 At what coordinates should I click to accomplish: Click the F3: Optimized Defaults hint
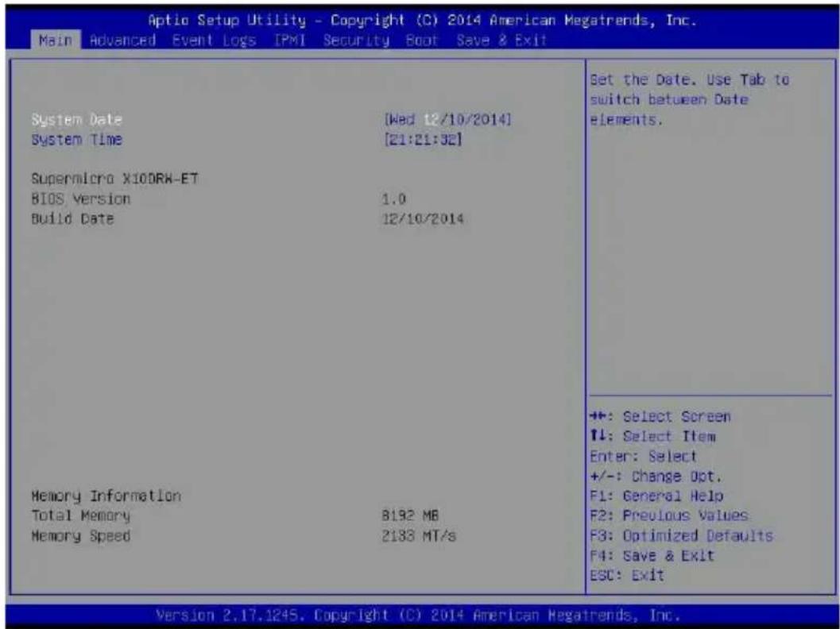coord(681,536)
